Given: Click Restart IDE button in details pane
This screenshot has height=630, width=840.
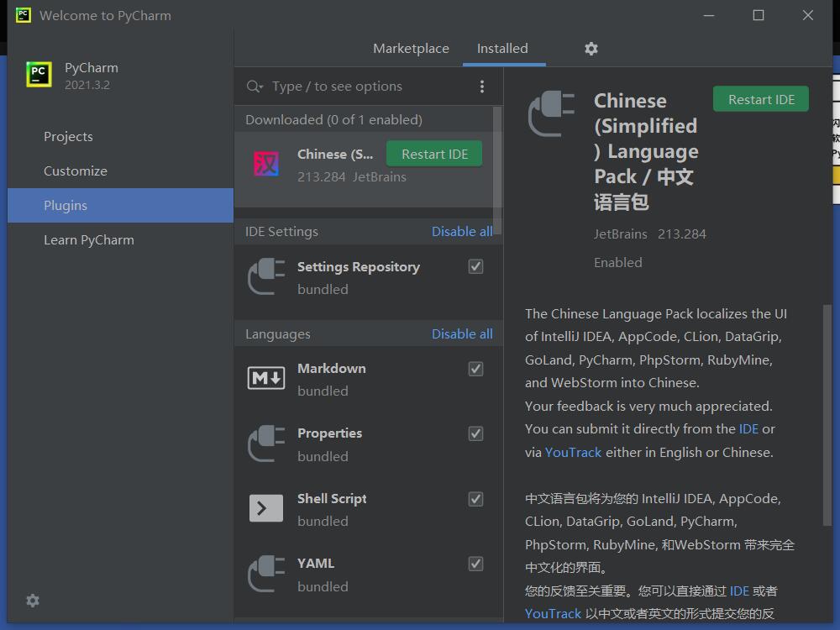Looking at the screenshot, I should [x=761, y=99].
